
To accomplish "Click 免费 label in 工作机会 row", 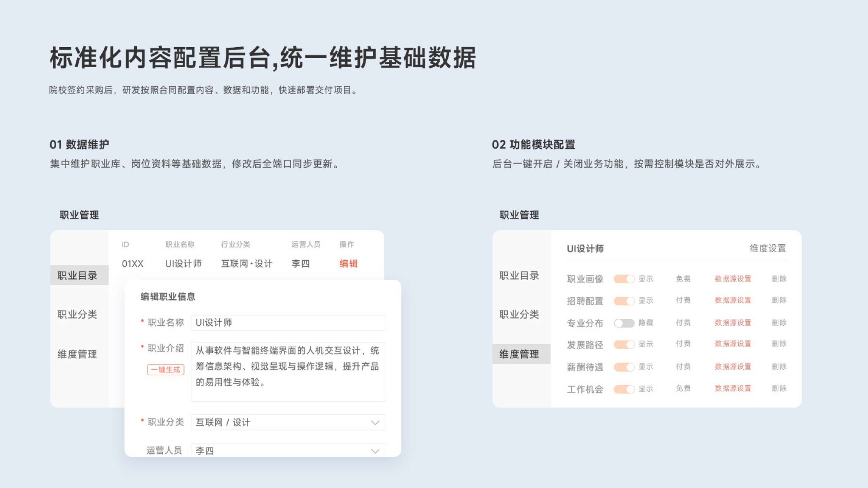I will [683, 388].
